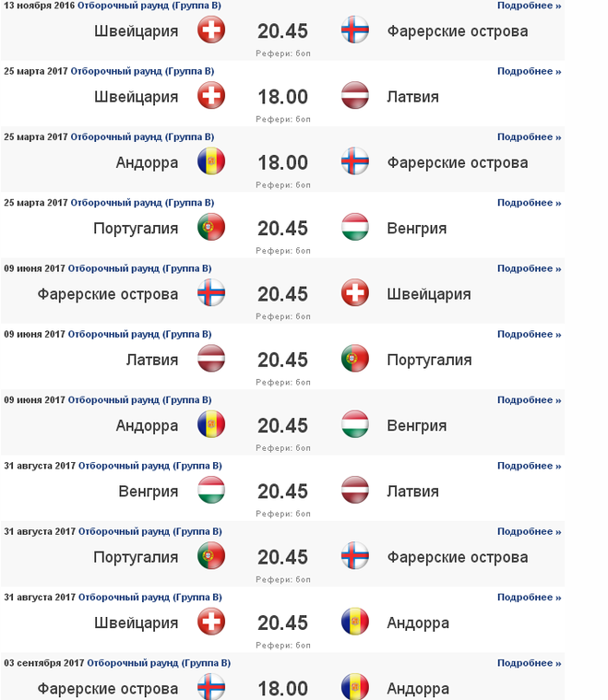The height and width of the screenshot is (700, 608).
Task: Click 18.00 time of Андорра–Фарерские острова match
Action: (x=282, y=162)
